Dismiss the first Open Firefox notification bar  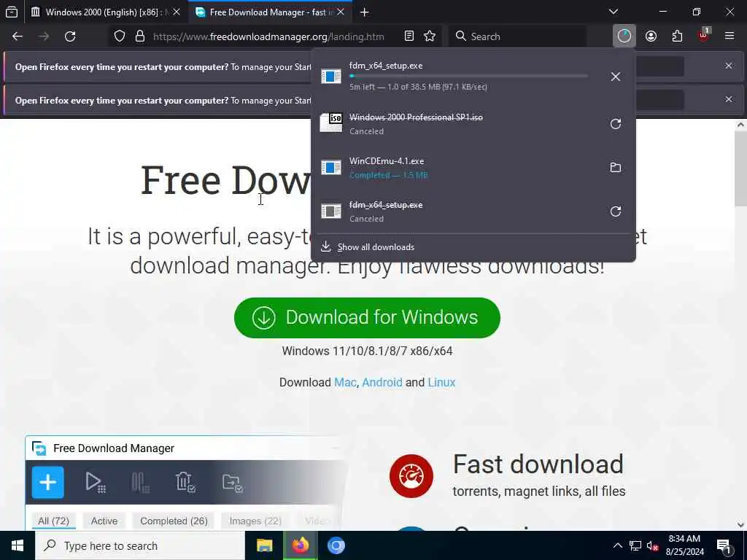[x=729, y=66]
